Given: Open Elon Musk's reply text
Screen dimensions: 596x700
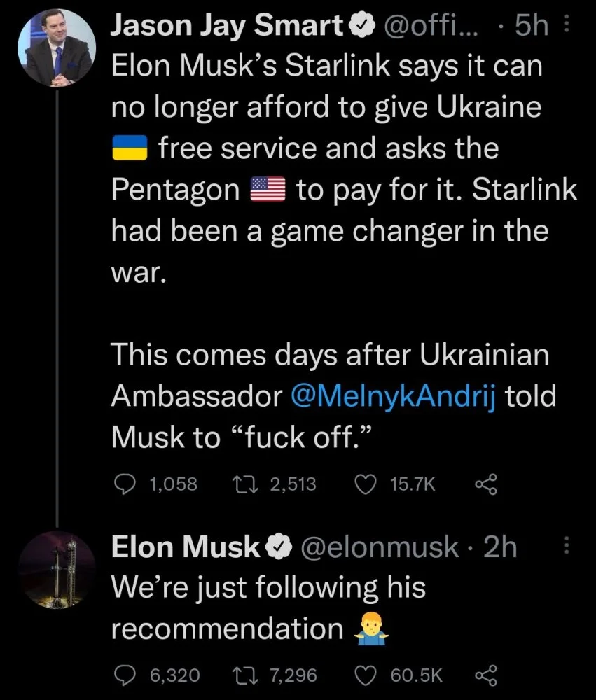Looking at the screenshot, I should pos(269,607).
